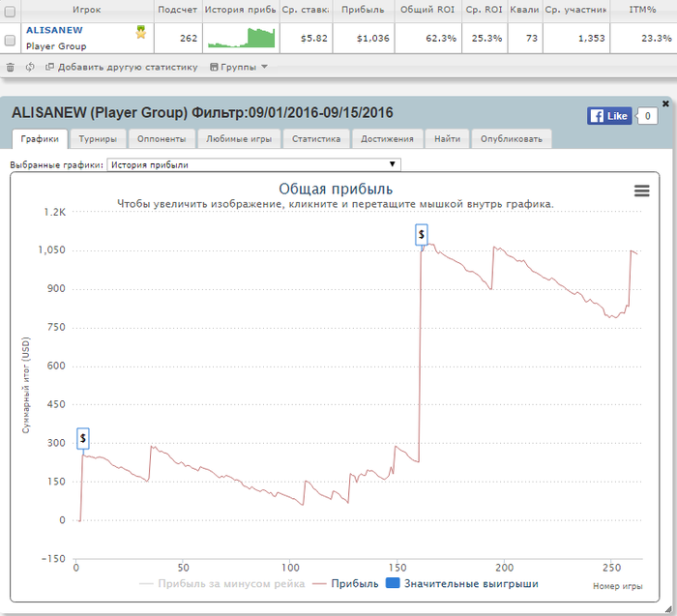
Task: Open the Оппоненты tab
Action: pos(162,139)
